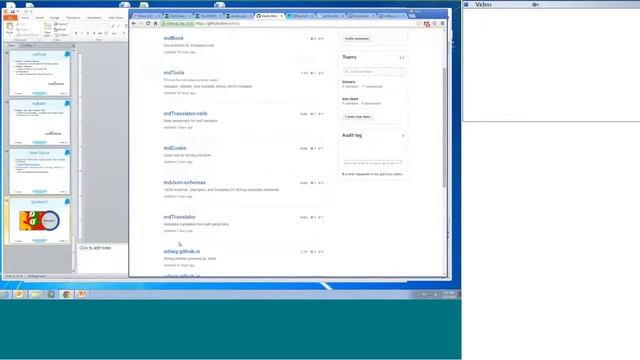
Task: Open the Audit log heading
Action: tap(352, 135)
